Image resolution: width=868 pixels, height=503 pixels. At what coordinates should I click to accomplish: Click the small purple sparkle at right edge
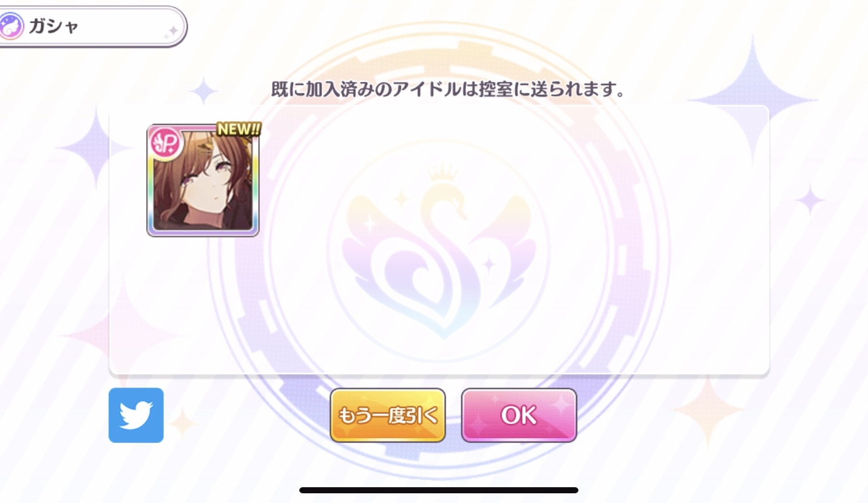pos(810,200)
